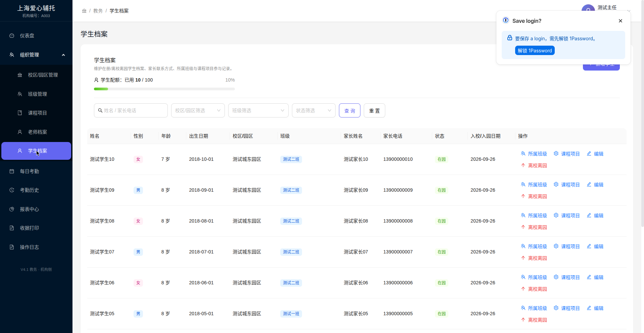This screenshot has height=333, width=644.
Task: Click the 收据打印 document icon
Action: point(12,228)
